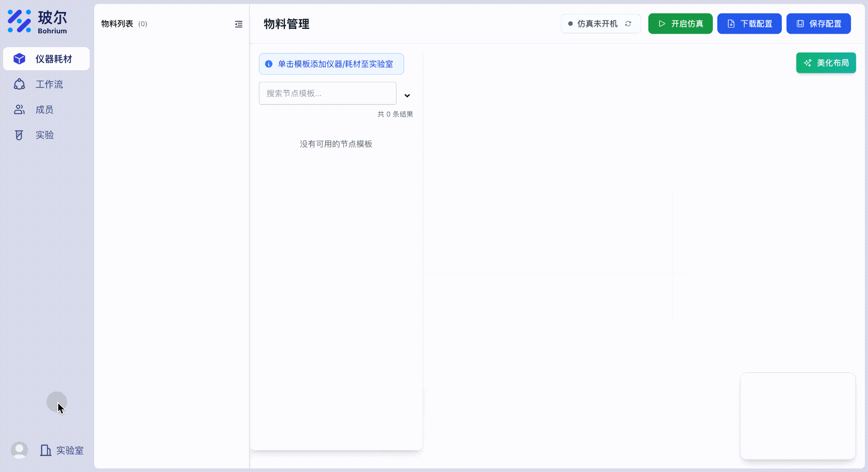
Task: Click the sparkle icon on 美化布局 button
Action: [808, 63]
